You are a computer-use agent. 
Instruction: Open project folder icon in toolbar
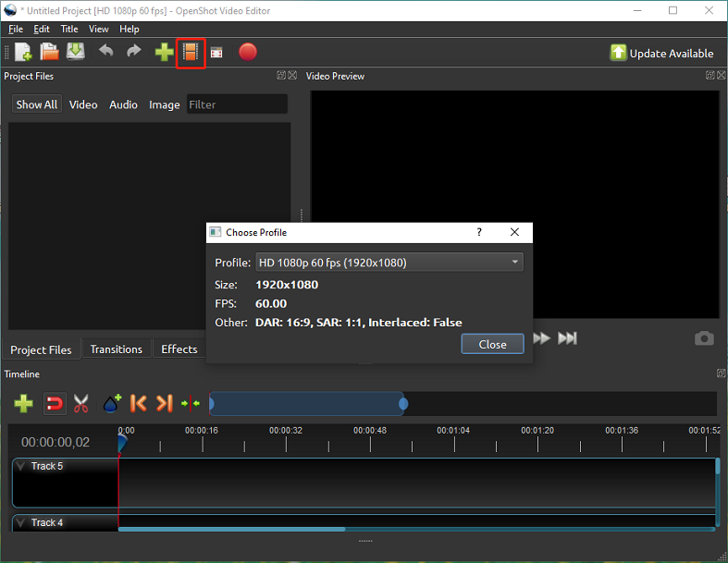pos(49,52)
